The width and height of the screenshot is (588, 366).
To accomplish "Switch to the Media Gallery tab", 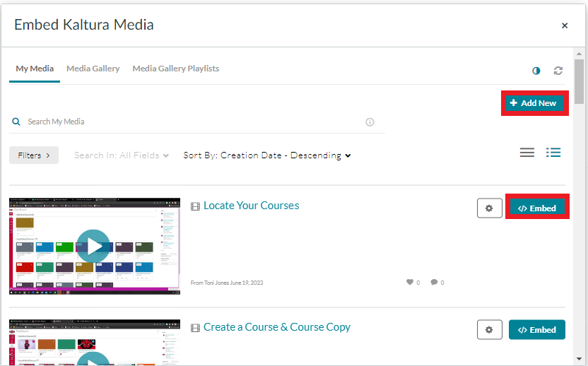I will (93, 69).
